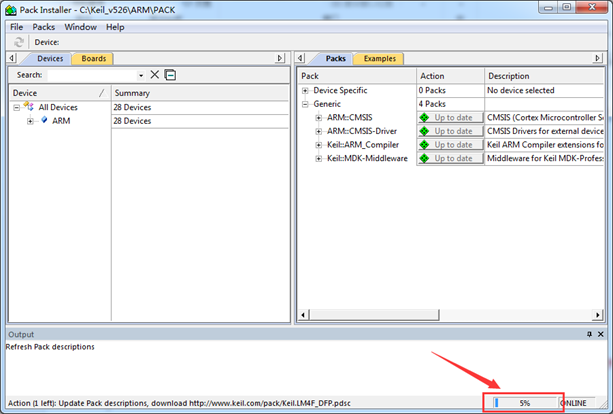This screenshot has width=613, height=414.
Task: Expand the Keil::MDK-Middleware pack entry
Action: tap(319, 159)
